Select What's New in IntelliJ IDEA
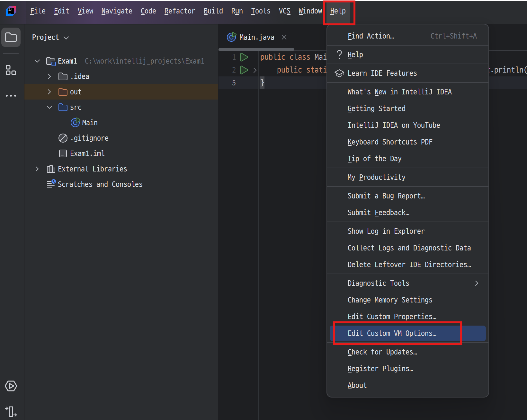 pyautogui.click(x=408, y=92)
